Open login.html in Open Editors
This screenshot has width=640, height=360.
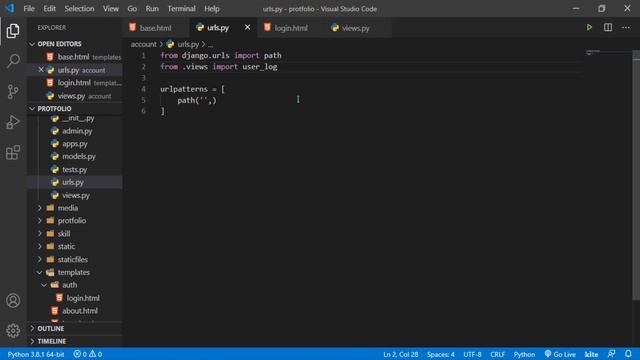tap(75, 83)
